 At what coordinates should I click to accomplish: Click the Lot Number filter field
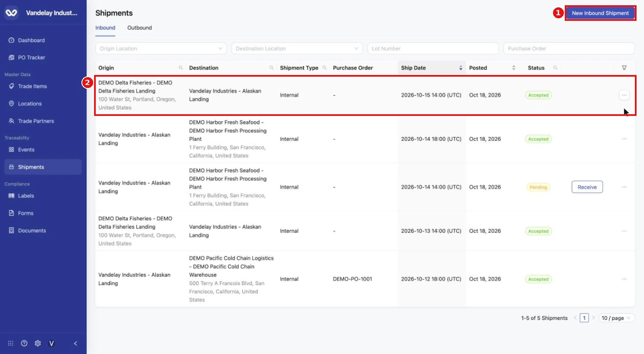pyautogui.click(x=433, y=48)
